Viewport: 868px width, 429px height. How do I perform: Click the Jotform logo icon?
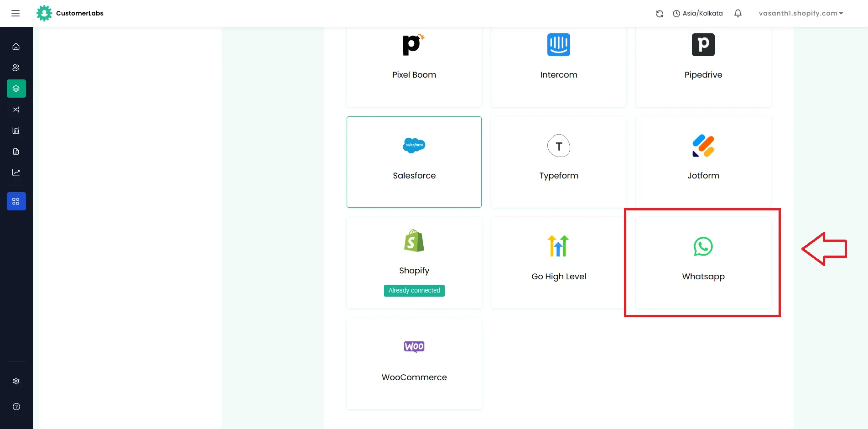[x=703, y=146]
